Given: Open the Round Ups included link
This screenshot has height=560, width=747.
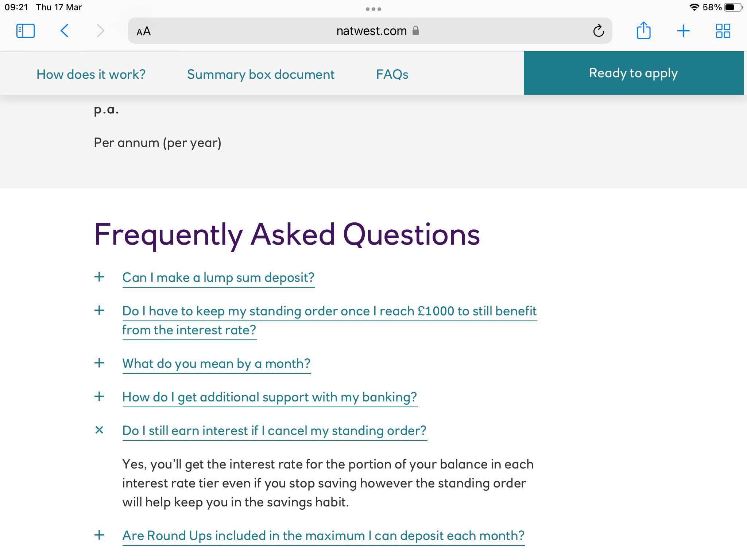Looking at the screenshot, I should (x=324, y=536).
